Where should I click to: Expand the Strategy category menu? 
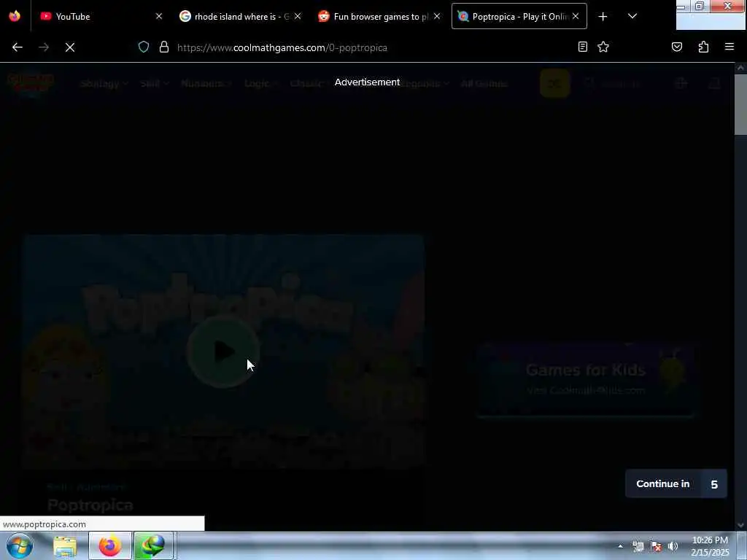pyautogui.click(x=104, y=84)
